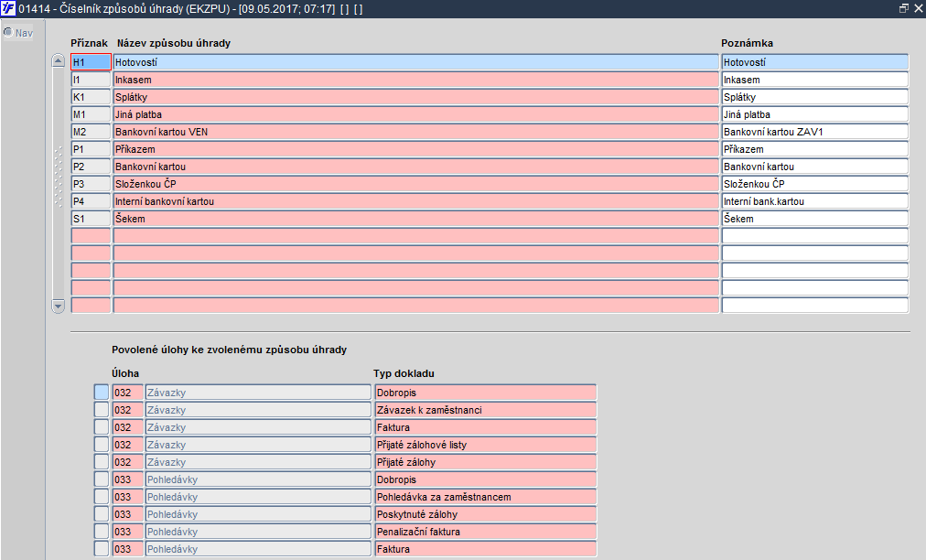Click the 'Úloha' column header
The image size is (926, 560).
pyautogui.click(x=125, y=373)
